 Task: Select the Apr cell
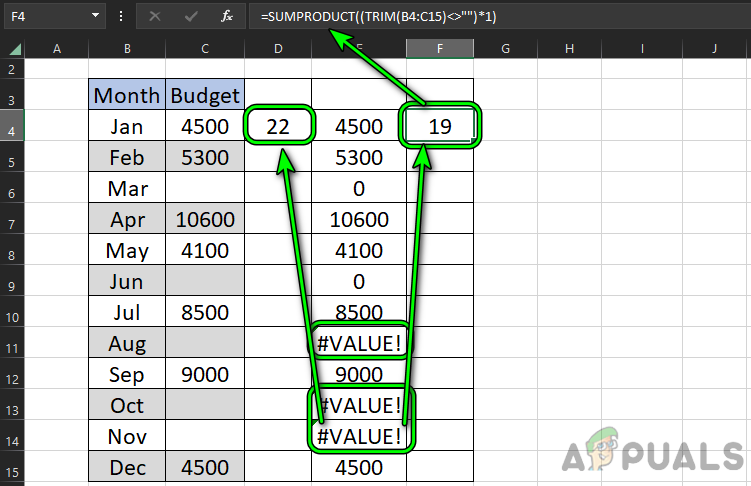click(x=127, y=219)
